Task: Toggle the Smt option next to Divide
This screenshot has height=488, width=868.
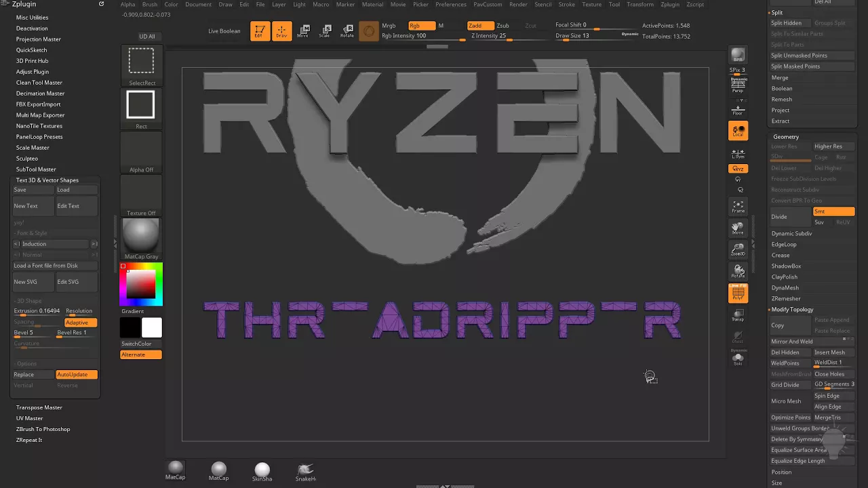Action: (x=833, y=211)
